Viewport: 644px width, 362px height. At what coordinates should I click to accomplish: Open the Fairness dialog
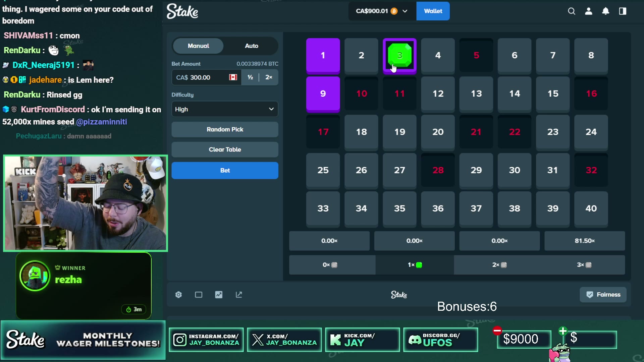tap(603, 295)
